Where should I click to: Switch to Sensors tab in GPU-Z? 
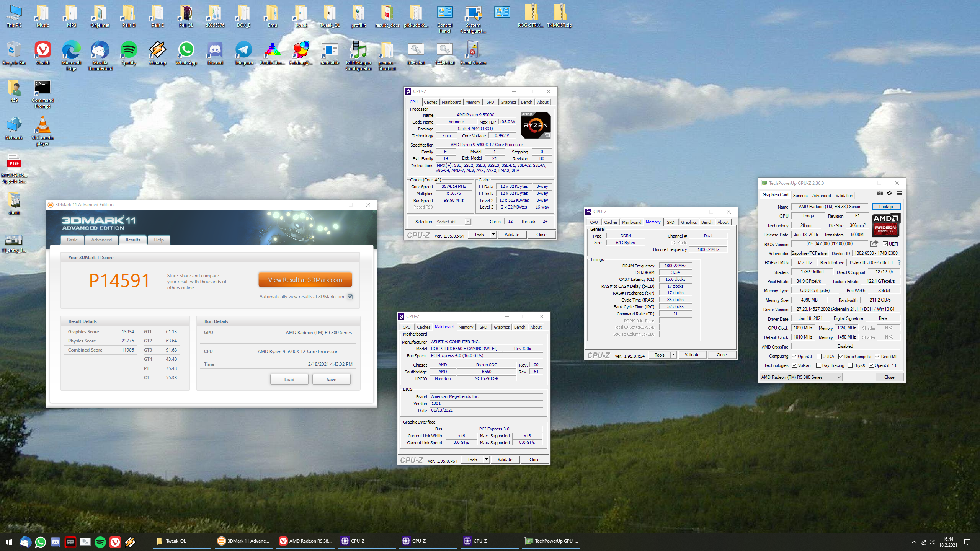[800, 195]
